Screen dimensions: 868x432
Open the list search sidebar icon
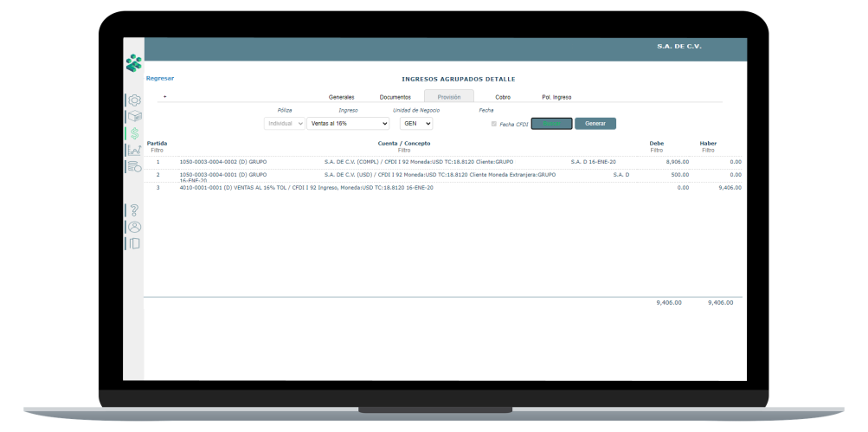(134, 167)
